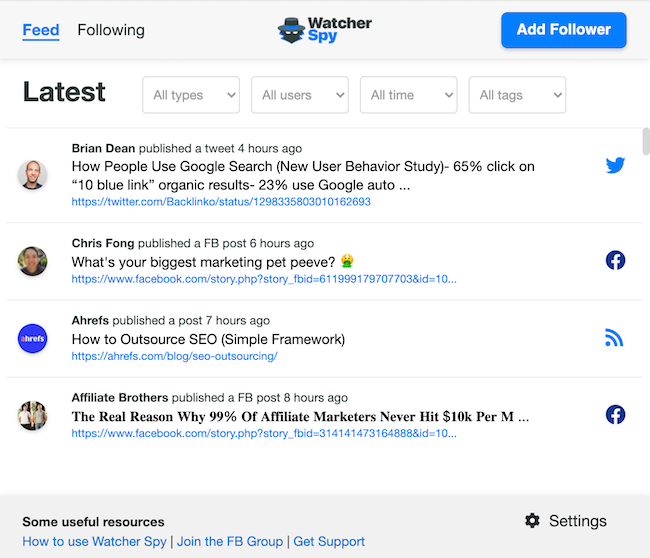Click the Add Follower button

[x=564, y=30]
